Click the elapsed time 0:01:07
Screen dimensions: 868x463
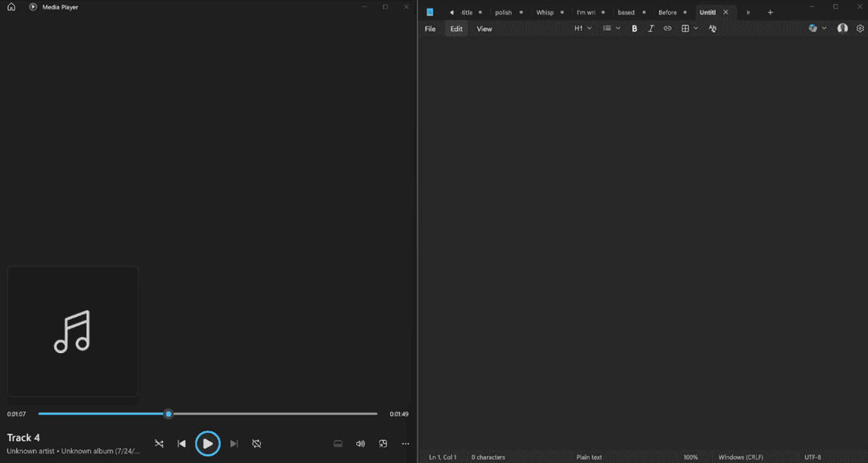(17, 414)
